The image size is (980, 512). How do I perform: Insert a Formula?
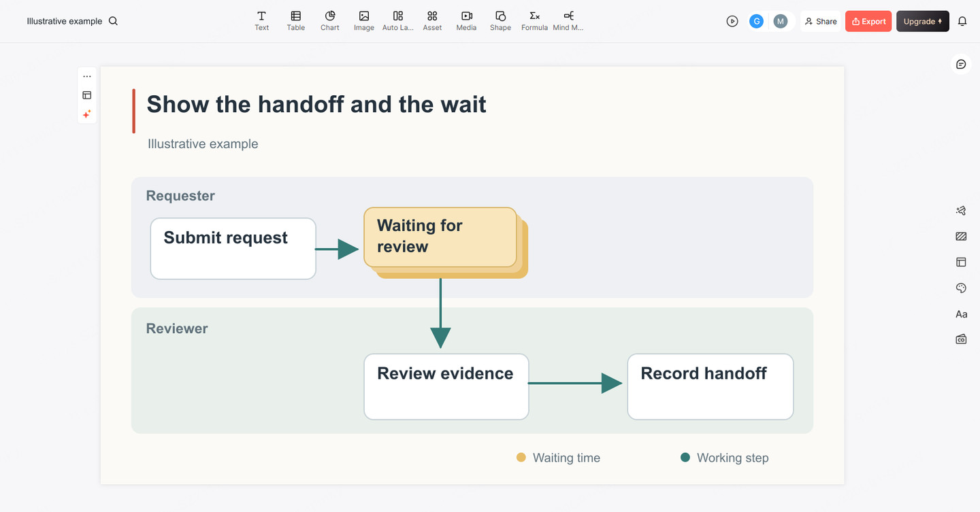(534, 20)
